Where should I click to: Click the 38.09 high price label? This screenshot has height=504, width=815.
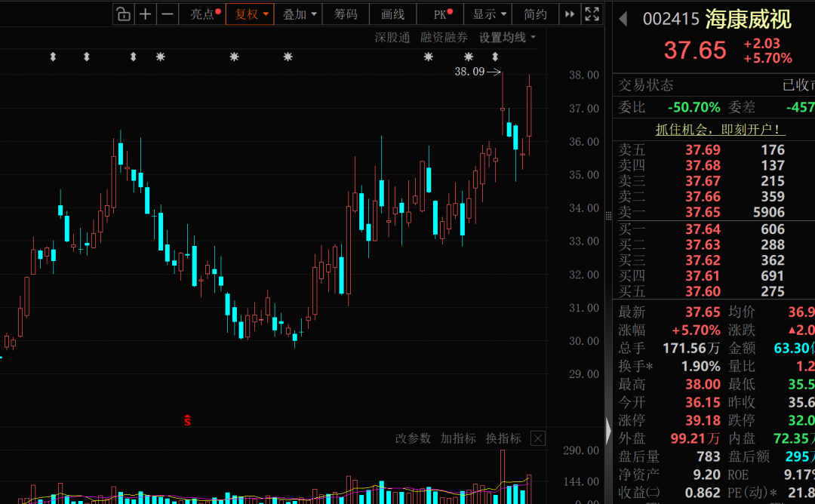[x=469, y=72]
